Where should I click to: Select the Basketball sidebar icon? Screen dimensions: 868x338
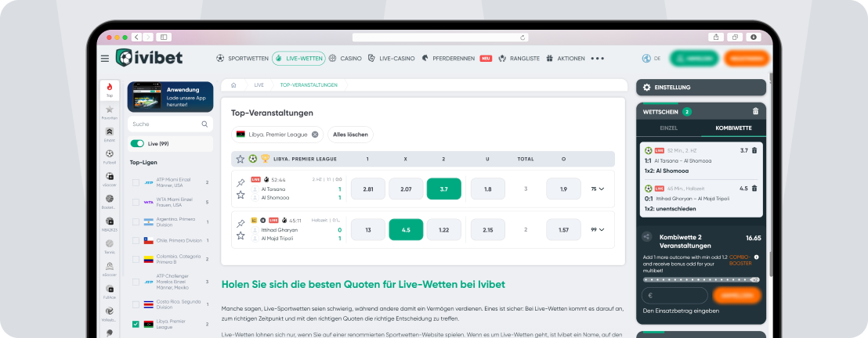coord(110,201)
